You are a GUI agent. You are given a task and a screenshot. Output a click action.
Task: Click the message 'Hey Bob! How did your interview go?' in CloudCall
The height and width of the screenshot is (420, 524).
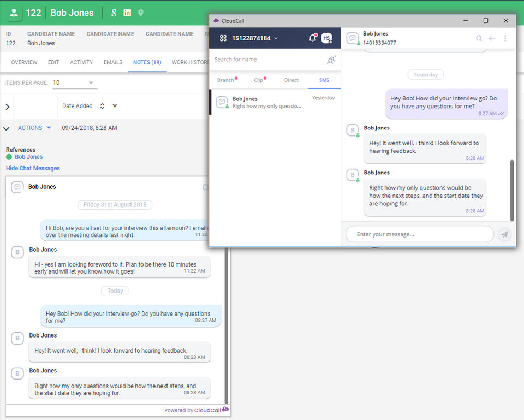coord(446,104)
